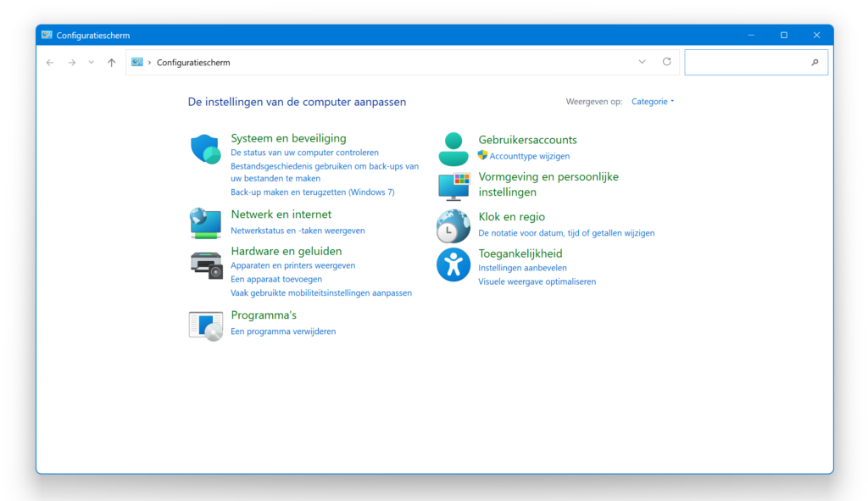Click Accounttype wijzigen link

point(529,156)
